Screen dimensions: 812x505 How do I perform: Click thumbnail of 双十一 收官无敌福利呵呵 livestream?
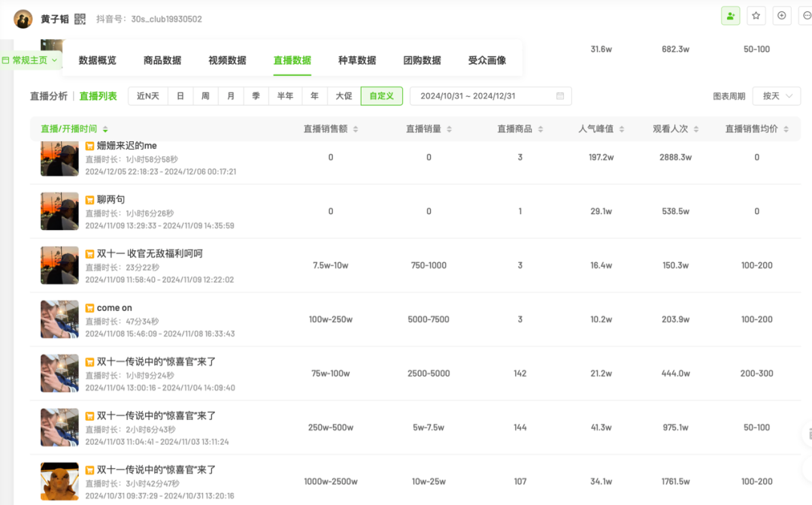[x=59, y=265]
